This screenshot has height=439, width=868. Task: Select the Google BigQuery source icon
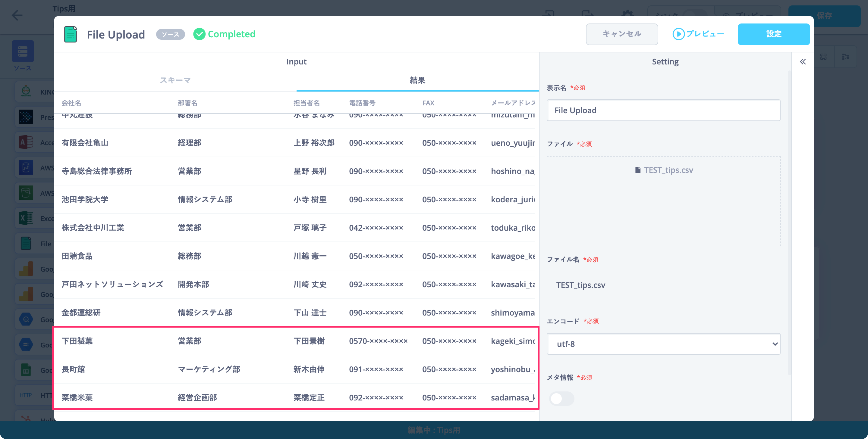(x=26, y=319)
